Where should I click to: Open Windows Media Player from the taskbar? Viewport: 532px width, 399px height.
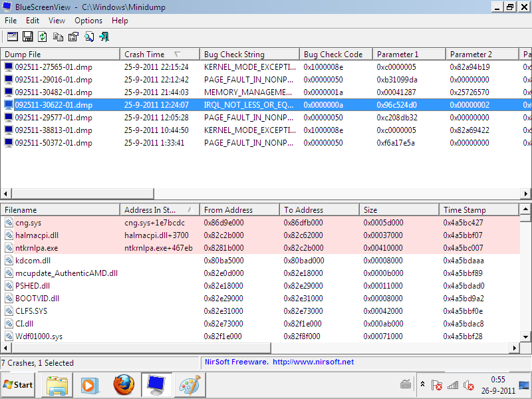[x=90, y=385]
